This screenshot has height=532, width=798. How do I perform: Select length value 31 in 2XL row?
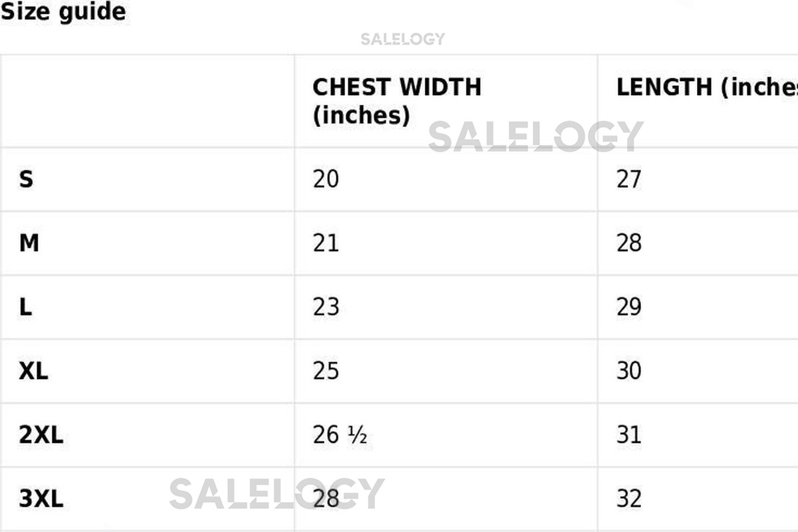pos(629,435)
